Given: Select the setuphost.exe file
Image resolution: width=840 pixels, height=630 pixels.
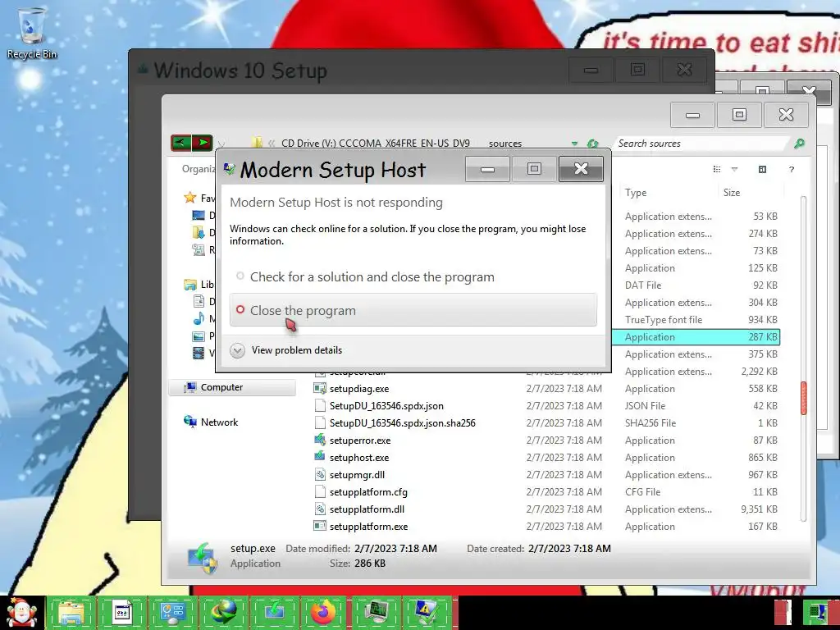Looking at the screenshot, I should pos(359,458).
